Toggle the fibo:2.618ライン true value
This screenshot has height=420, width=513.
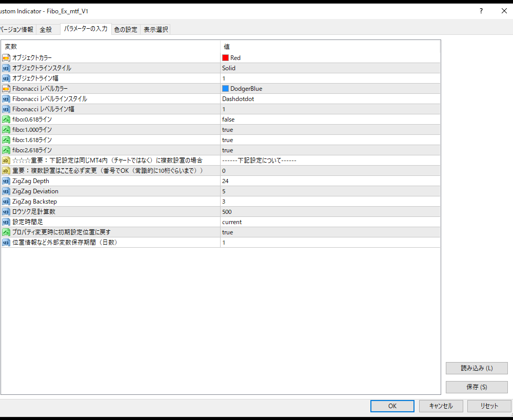click(330, 150)
